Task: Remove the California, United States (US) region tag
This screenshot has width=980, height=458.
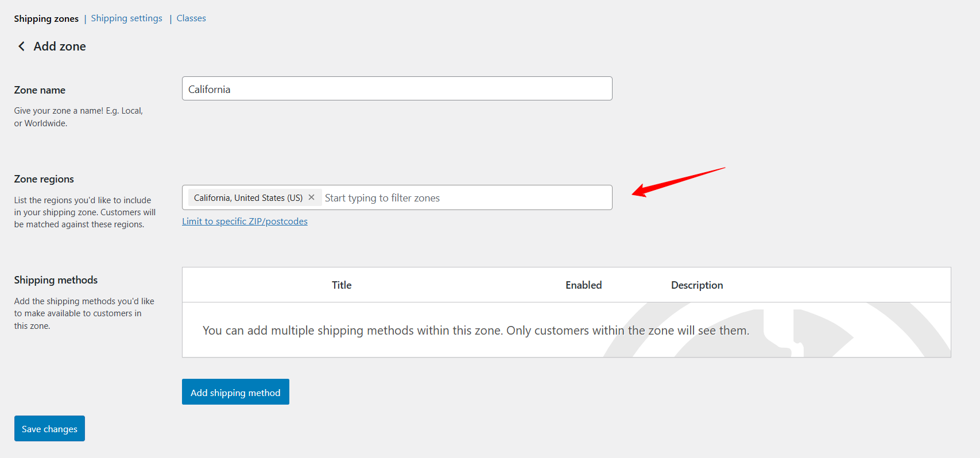Action: coord(312,197)
